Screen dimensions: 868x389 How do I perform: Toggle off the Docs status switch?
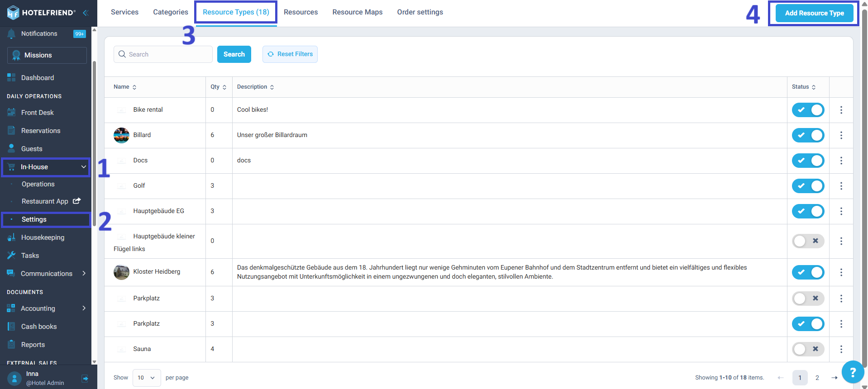pos(808,161)
